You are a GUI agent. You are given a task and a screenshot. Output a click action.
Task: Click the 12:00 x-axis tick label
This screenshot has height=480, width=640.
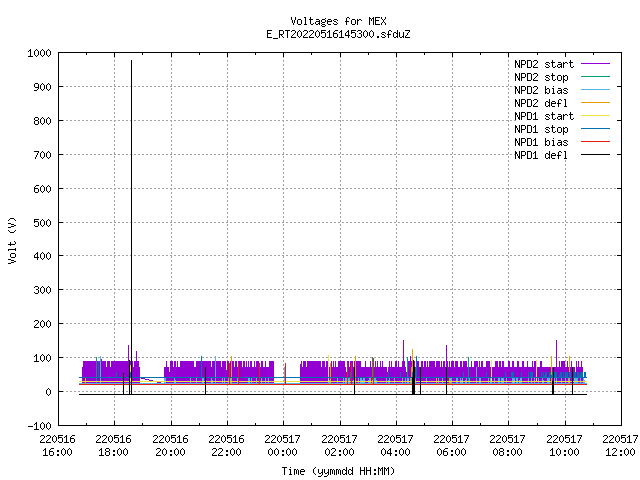click(x=620, y=452)
